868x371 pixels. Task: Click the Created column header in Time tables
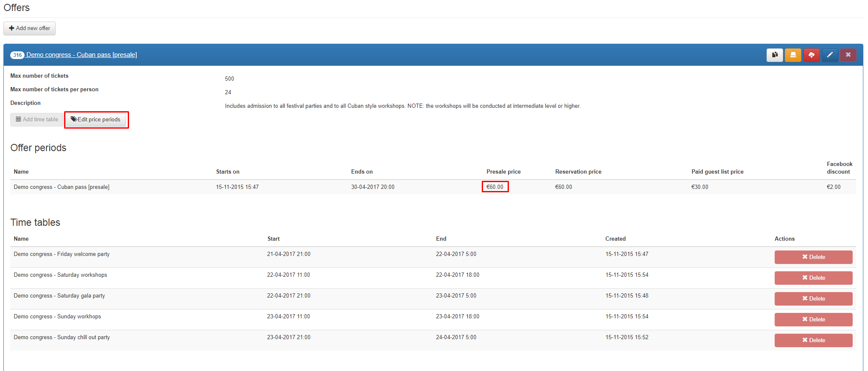(615, 239)
